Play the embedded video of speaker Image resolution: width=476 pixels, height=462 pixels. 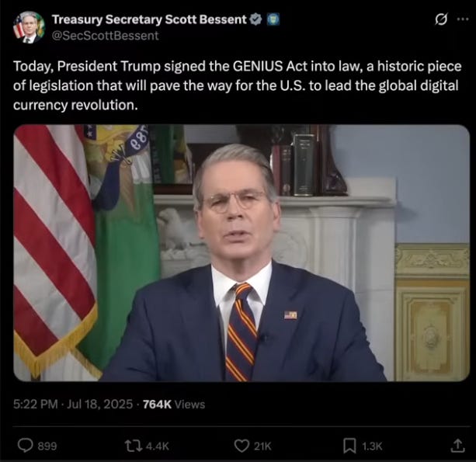[241, 253]
